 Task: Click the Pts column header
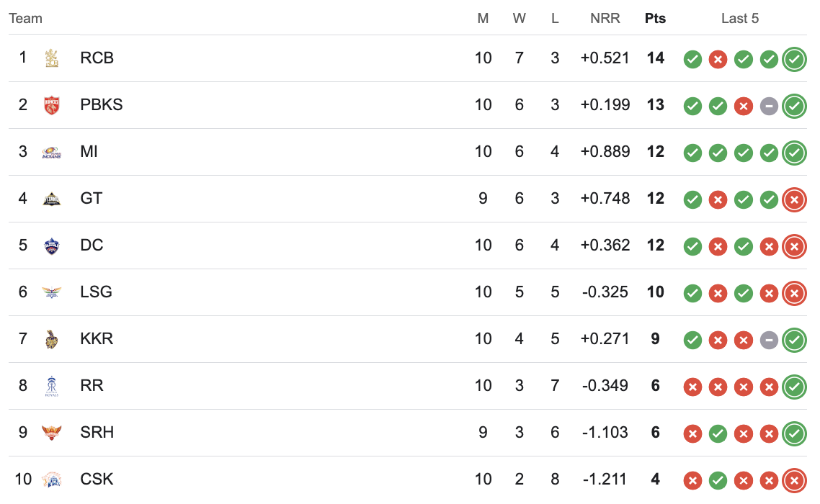pos(655,19)
